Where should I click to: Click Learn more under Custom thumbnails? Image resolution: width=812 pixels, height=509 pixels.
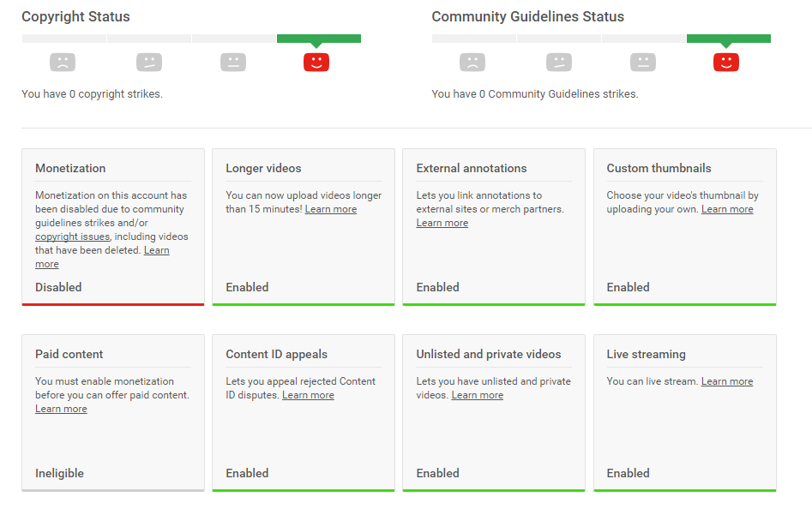click(727, 209)
